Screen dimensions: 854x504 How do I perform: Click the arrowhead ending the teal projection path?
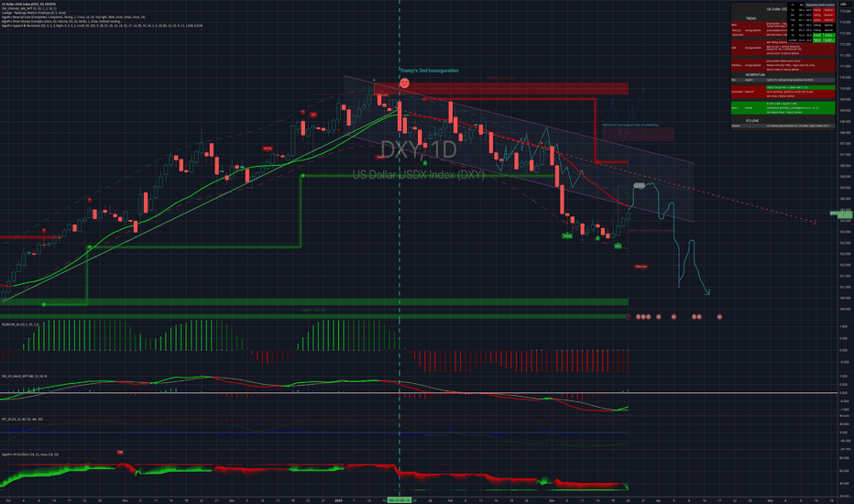[x=708, y=293]
